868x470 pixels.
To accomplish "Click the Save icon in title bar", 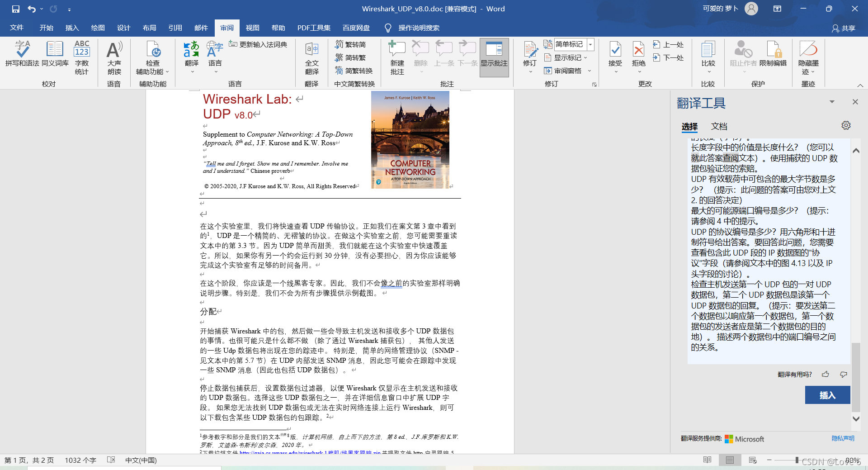I will coord(16,9).
